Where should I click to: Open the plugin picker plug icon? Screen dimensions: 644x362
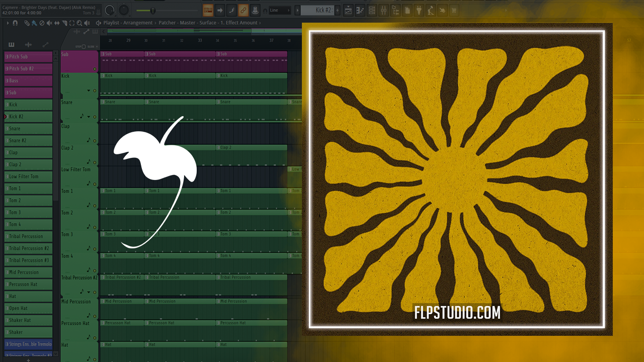[x=419, y=10]
